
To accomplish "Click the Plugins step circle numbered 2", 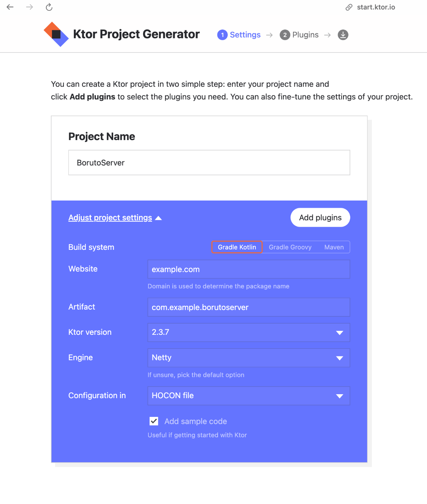I will [x=285, y=35].
